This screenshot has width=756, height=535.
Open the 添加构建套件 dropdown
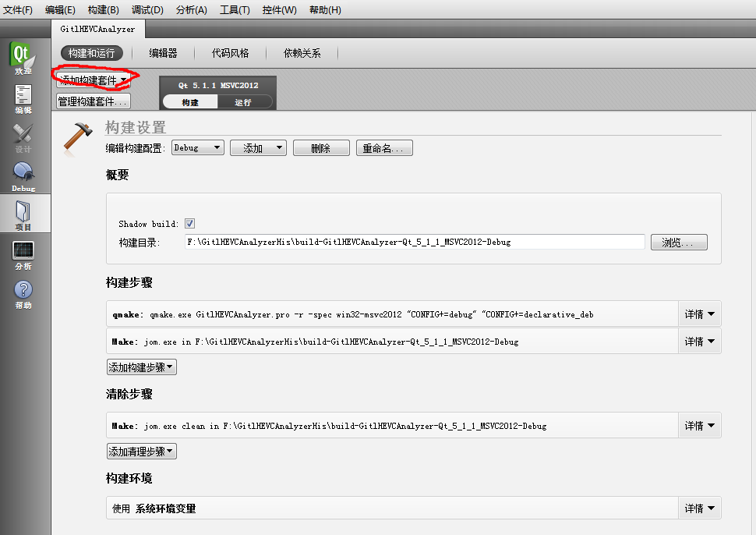click(93, 80)
